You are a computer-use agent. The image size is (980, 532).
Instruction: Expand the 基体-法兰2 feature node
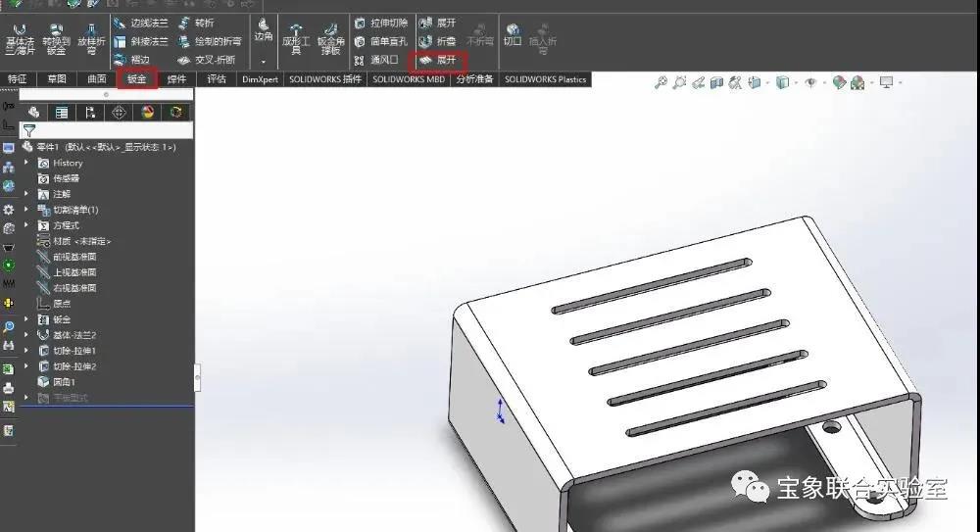(x=26, y=335)
